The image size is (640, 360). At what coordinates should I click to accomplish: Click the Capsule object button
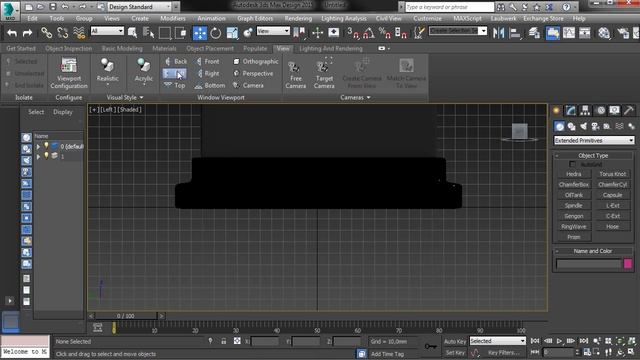point(612,195)
